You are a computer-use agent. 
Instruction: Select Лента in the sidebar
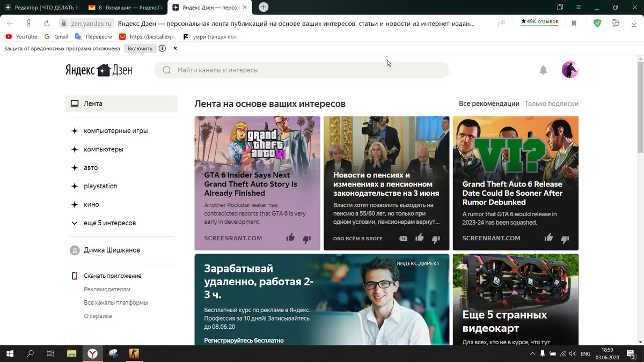point(121,104)
